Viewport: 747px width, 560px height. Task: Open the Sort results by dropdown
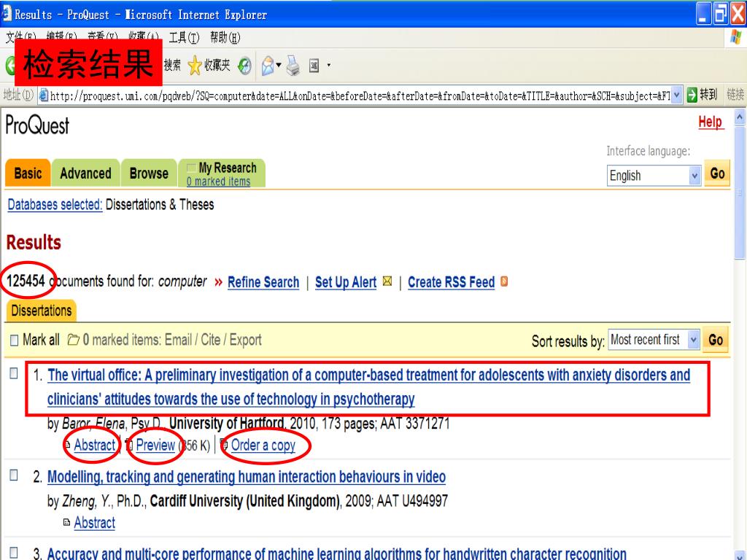point(654,340)
